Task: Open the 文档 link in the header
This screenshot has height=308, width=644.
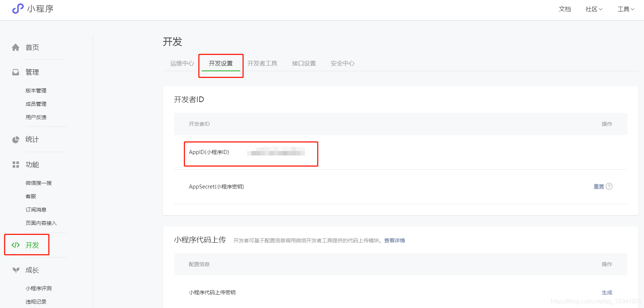Action: 565,9
